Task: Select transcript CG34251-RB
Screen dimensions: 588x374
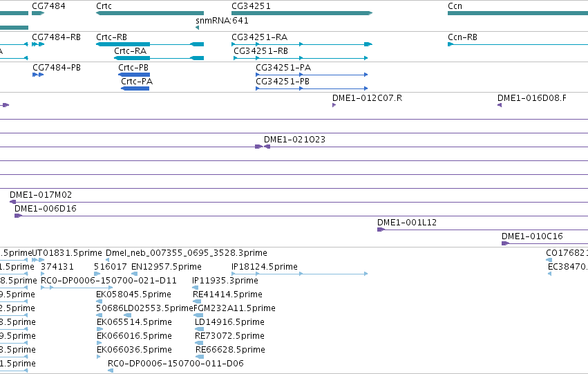Action: point(301,58)
